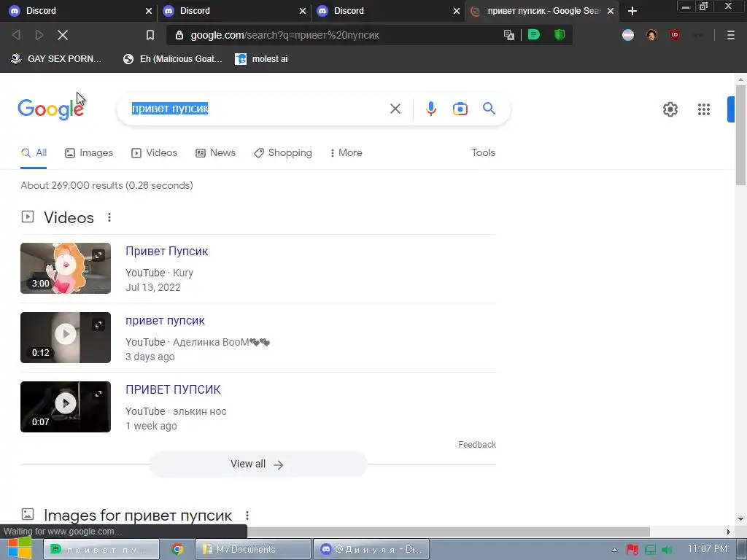Click the lock icon in the address bar

(179, 35)
